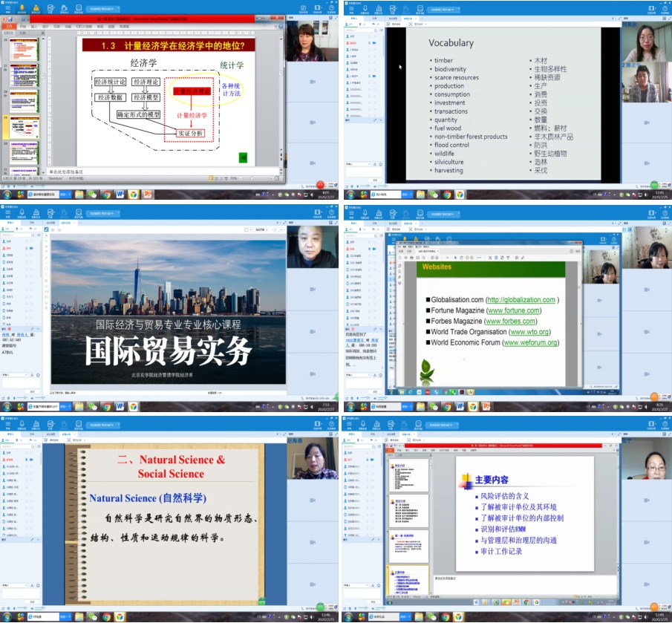Open Chrome from taskbar below the Vocabulary slide

click(x=447, y=195)
